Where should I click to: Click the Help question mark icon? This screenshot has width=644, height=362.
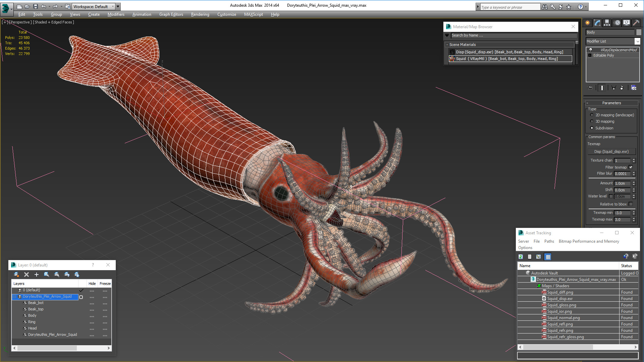click(x=580, y=7)
